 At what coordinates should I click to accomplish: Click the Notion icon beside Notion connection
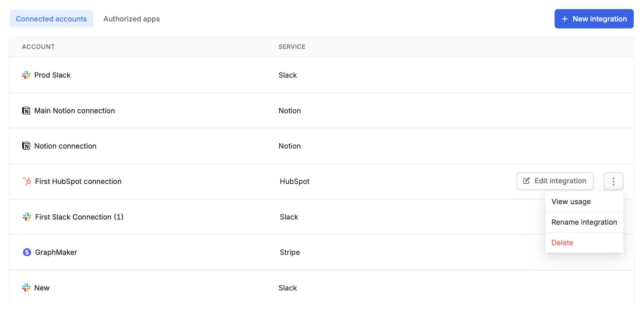click(x=26, y=146)
